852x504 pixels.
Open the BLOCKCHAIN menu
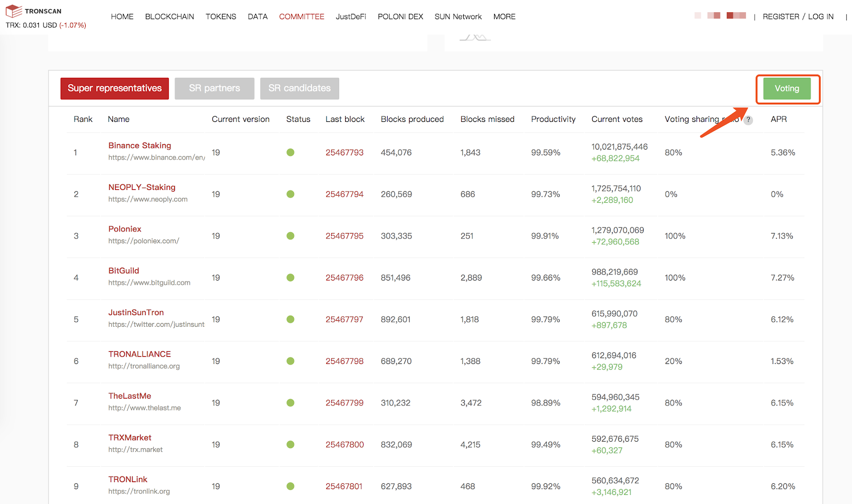[x=169, y=16]
